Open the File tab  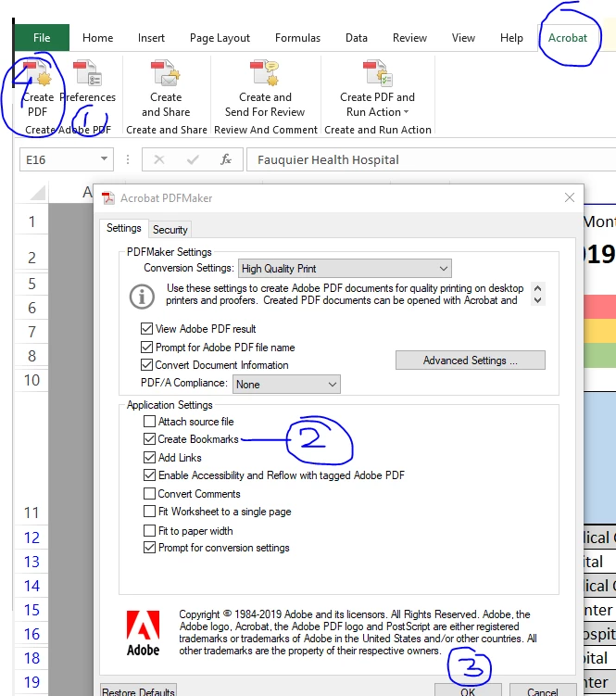(42, 38)
